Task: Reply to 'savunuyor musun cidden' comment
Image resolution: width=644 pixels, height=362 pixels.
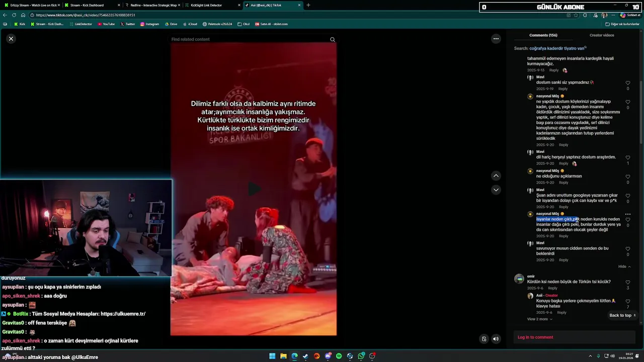Action: point(563,260)
